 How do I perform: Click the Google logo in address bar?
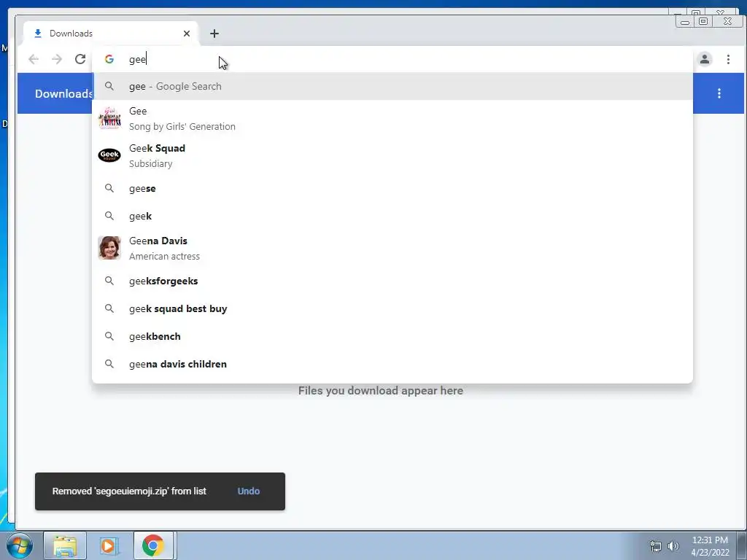(x=109, y=59)
